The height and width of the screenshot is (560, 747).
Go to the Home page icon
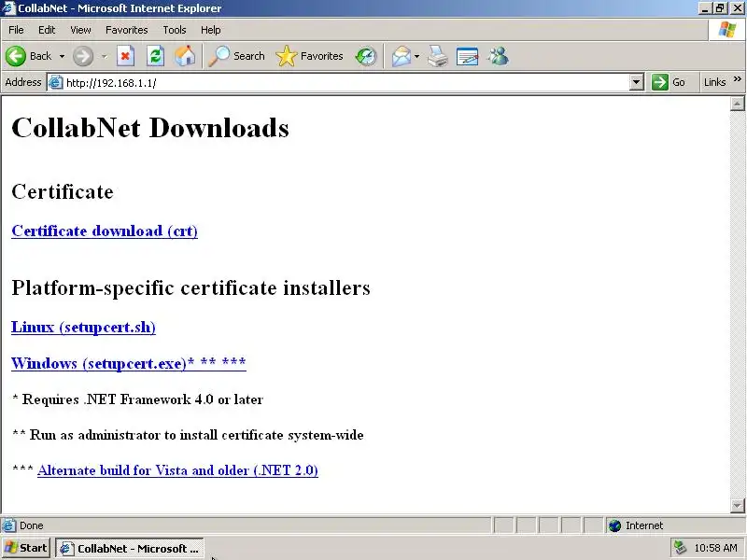(185, 56)
